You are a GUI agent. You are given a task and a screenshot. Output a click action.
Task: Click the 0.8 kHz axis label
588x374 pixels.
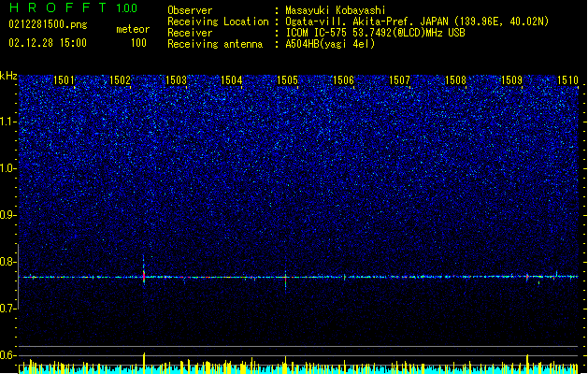click(x=8, y=262)
